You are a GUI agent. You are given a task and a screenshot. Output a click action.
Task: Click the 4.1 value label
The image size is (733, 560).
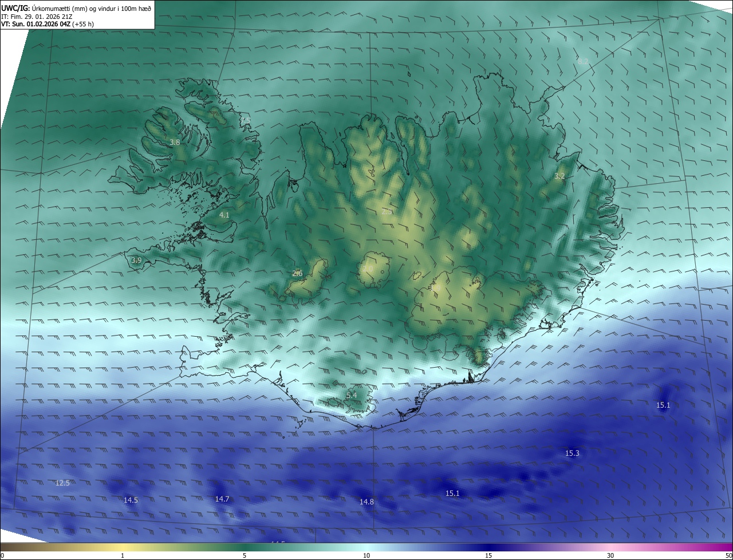click(x=224, y=215)
